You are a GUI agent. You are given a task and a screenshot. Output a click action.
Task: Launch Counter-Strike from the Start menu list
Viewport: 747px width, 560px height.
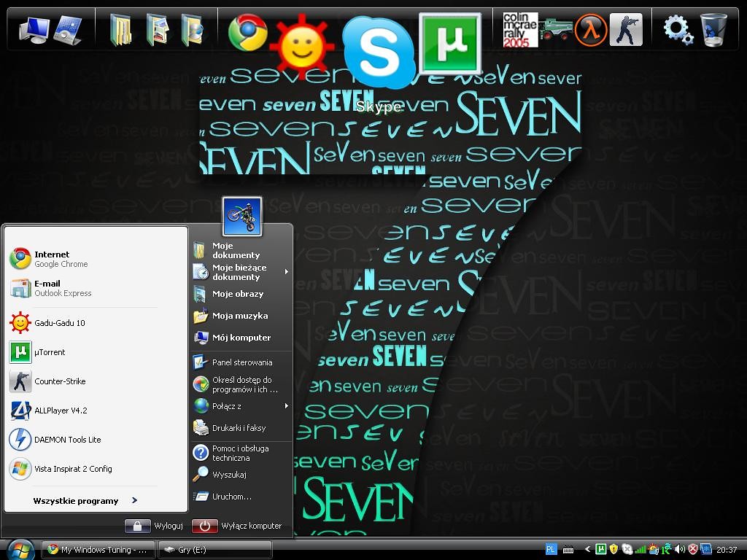click(x=96, y=381)
